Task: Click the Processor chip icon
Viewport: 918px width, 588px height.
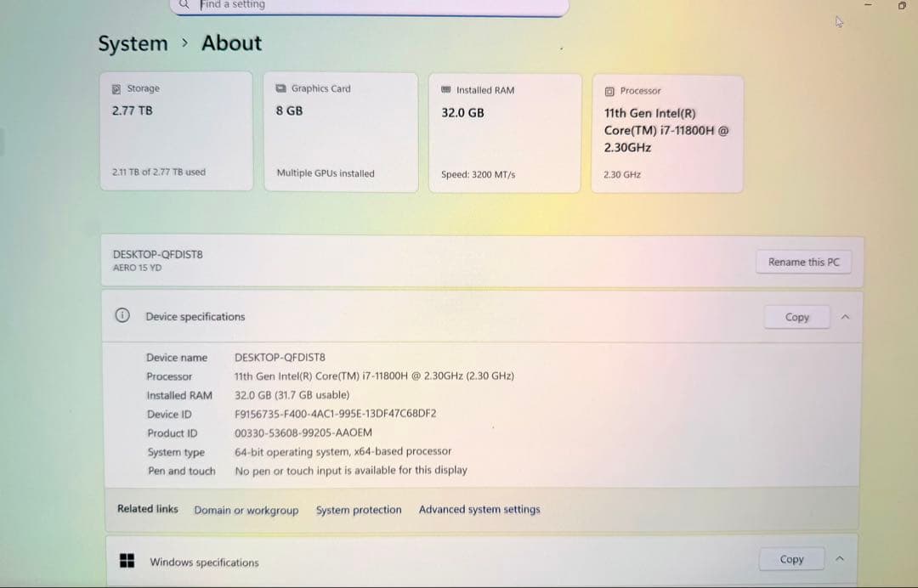Action: click(x=609, y=91)
